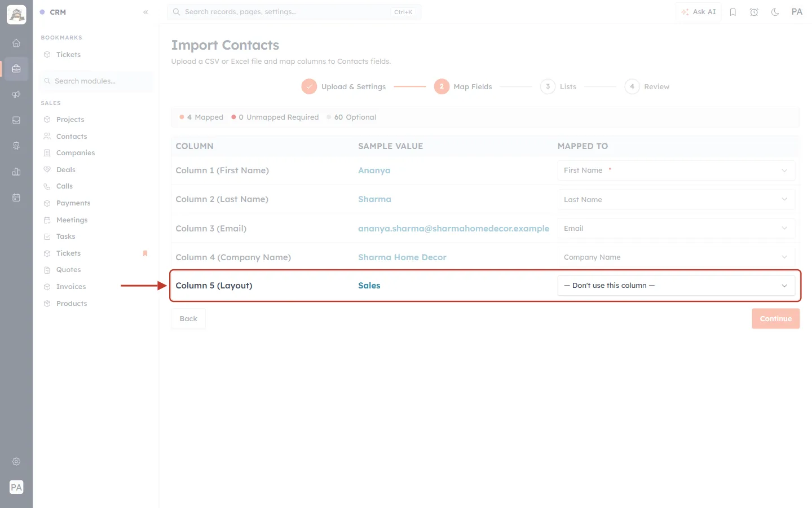This screenshot has height=508, width=812.
Task: Open Deals in the Sales menu
Action: click(65, 170)
